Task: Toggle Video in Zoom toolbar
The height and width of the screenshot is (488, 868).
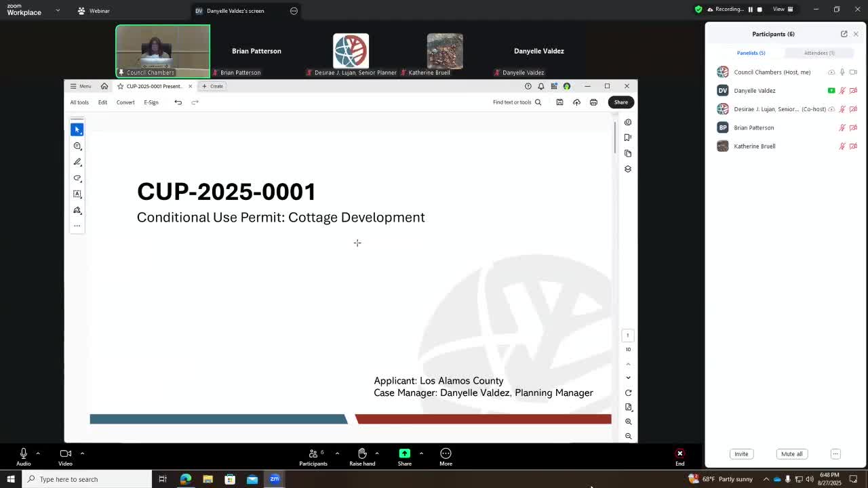Action: coord(65,457)
